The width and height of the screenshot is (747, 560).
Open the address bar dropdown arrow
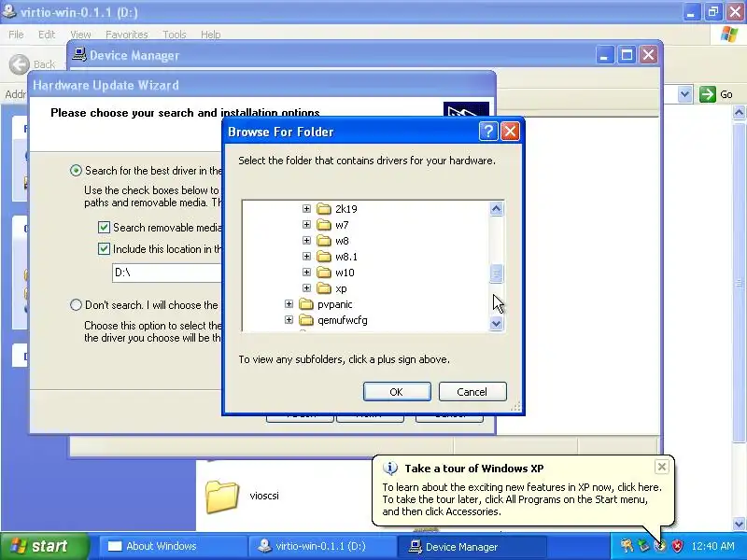(685, 94)
